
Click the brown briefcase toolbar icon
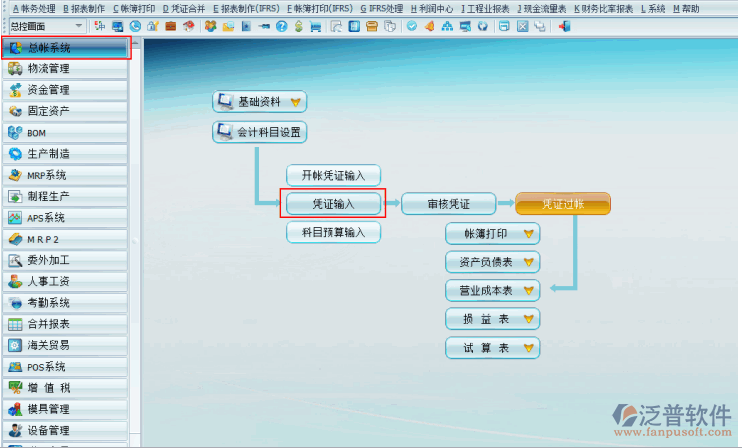coord(170,26)
